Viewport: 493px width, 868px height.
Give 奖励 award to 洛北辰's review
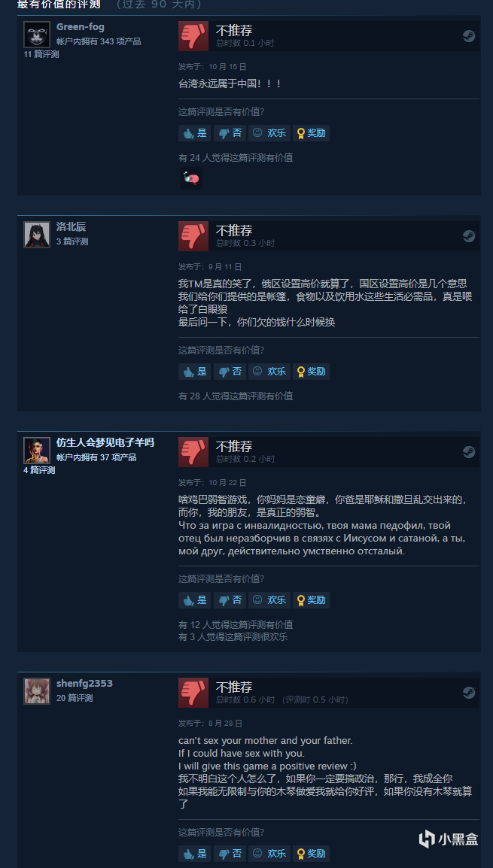point(312,372)
